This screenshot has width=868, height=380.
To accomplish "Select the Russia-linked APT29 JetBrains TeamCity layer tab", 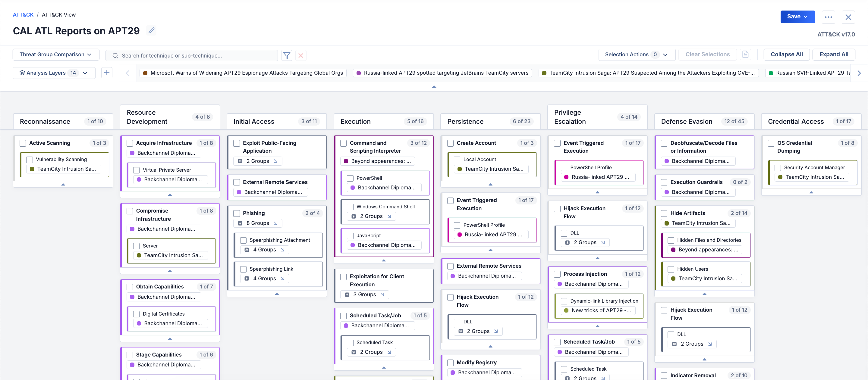I will (x=442, y=73).
